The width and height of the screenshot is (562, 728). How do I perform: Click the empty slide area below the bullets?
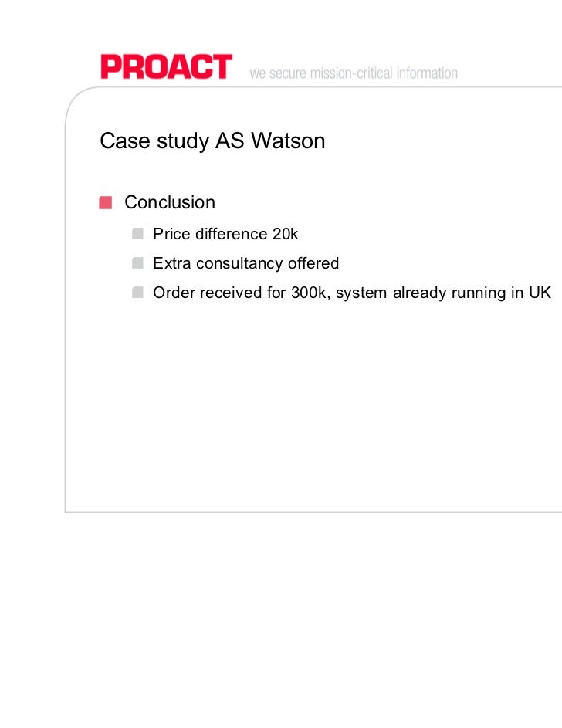pyautogui.click(x=309, y=401)
